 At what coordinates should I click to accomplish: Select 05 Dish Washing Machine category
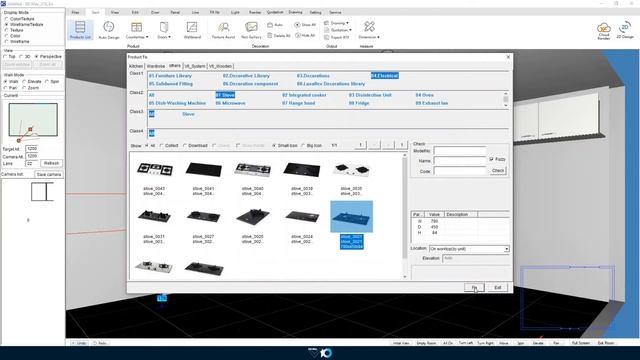coord(177,103)
